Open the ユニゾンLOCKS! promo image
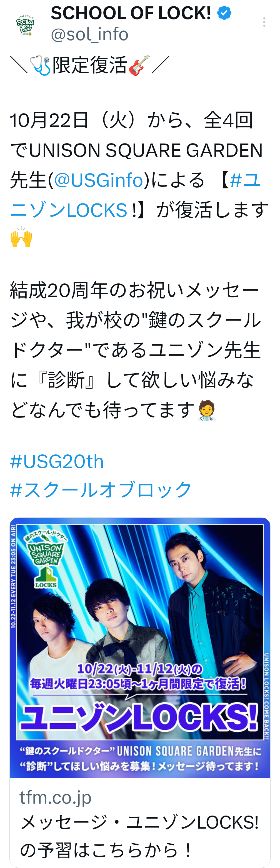The height and width of the screenshot is (868, 280). pyautogui.click(x=140, y=648)
